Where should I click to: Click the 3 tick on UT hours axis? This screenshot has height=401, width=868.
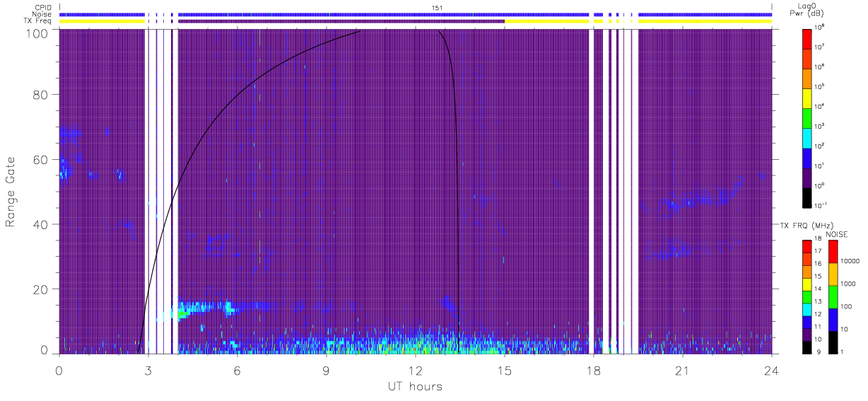[x=148, y=370]
